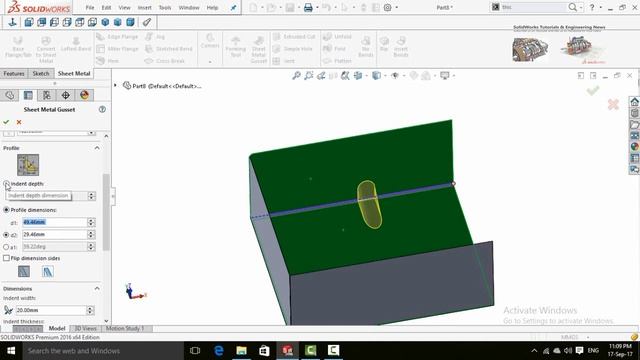The image size is (640, 360).
Task: Select the Lofted-Bend tool
Action: [x=76, y=44]
